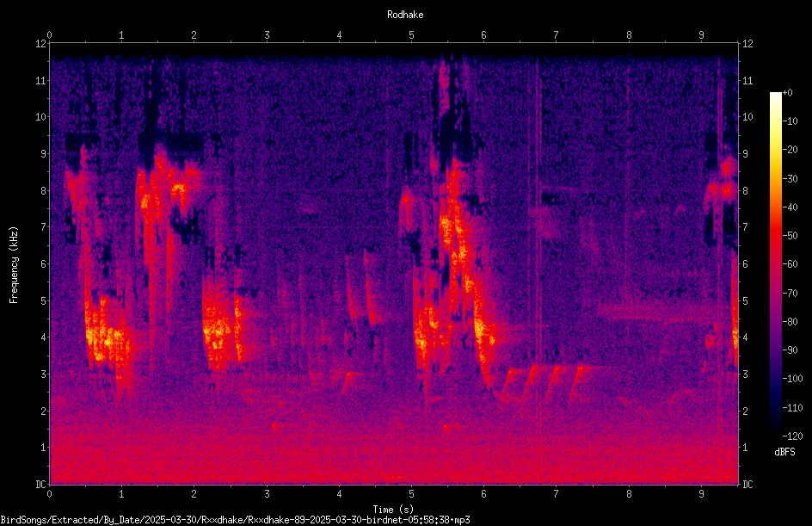
Task: Click "6" on the right frequency axis
Action: [745, 263]
